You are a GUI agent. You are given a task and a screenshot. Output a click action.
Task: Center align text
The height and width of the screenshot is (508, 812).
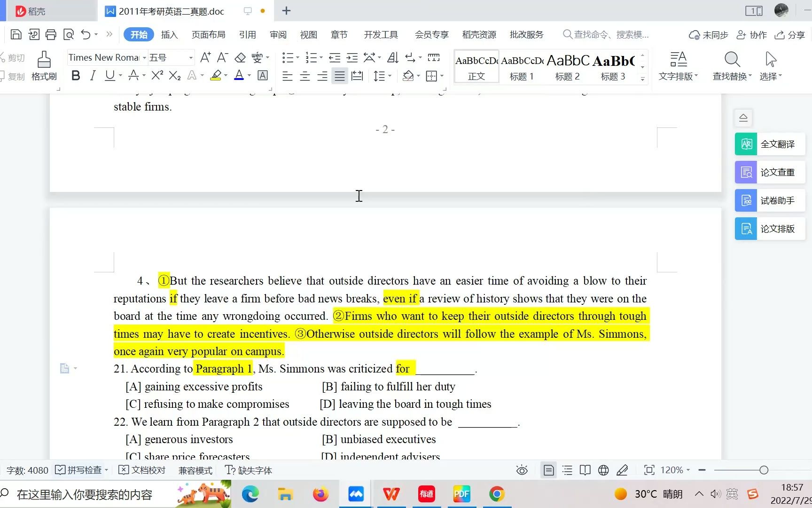[304, 76]
